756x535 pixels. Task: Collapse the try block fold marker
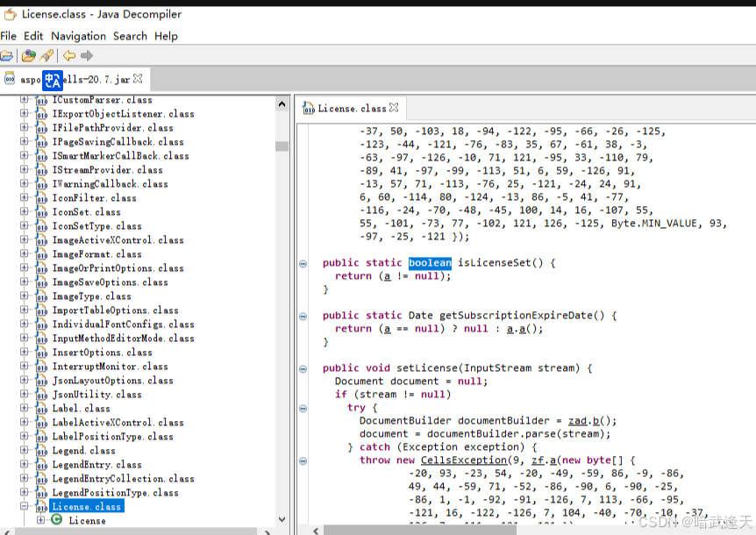click(x=303, y=408)
